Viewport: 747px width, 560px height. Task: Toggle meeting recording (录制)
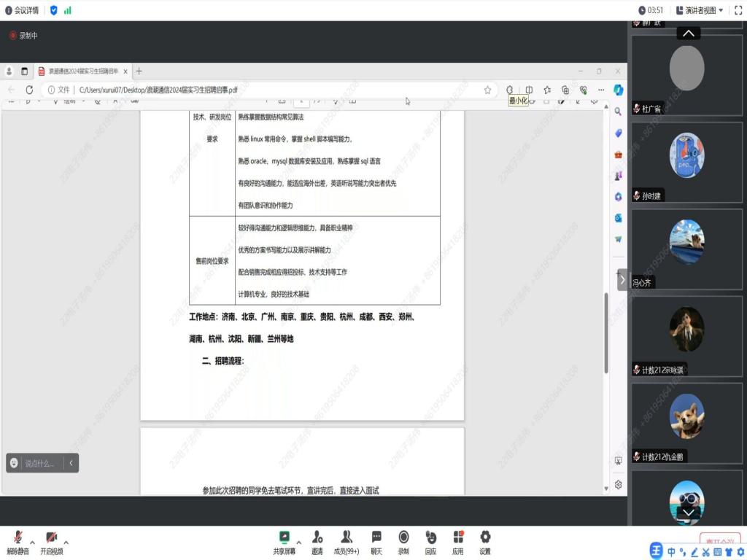(403, 542)
